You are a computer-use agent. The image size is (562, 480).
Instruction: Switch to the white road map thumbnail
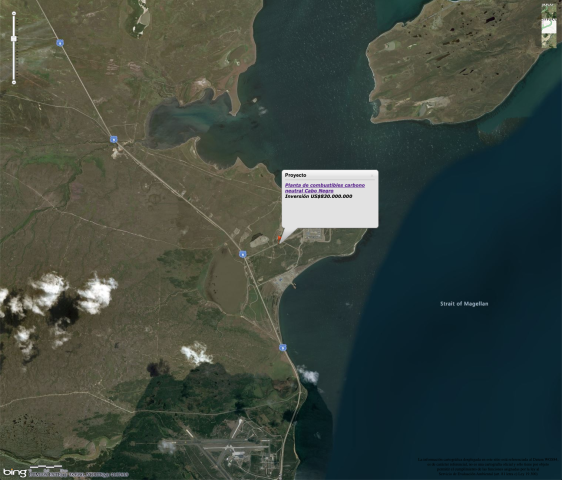click(548, 27)
